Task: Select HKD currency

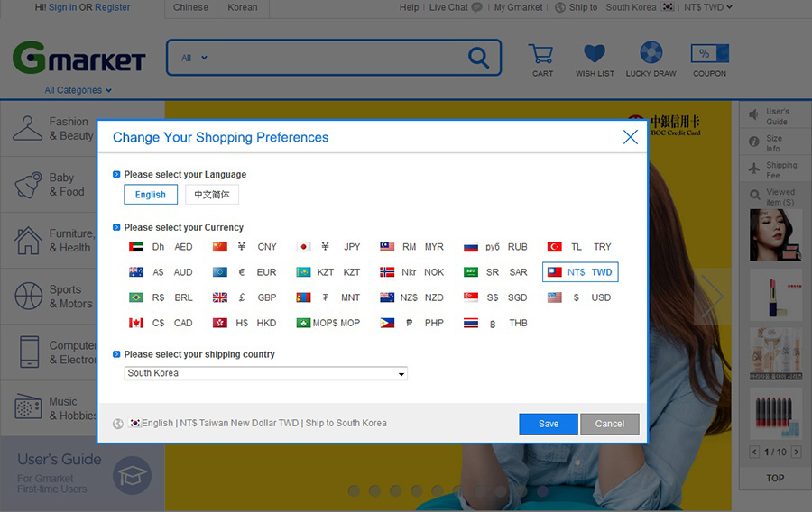Action: pyautogui.click(x=245, y=323)
